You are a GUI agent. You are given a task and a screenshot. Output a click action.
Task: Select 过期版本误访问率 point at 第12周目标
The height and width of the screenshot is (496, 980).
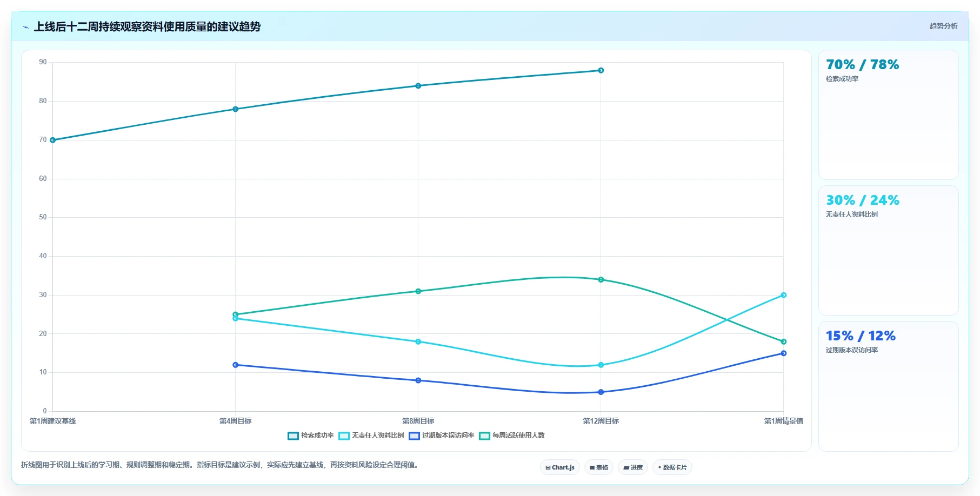601,392
